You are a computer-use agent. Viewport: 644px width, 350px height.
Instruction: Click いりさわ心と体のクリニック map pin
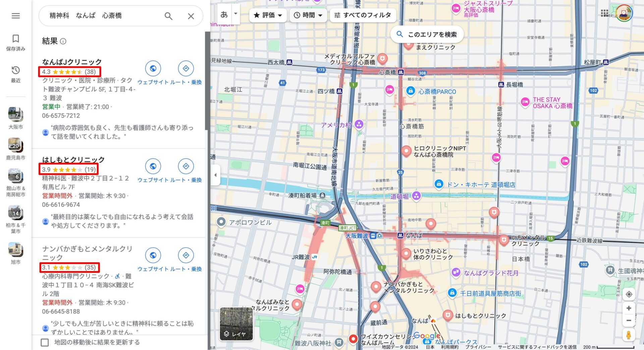click(x=406, y=254)
